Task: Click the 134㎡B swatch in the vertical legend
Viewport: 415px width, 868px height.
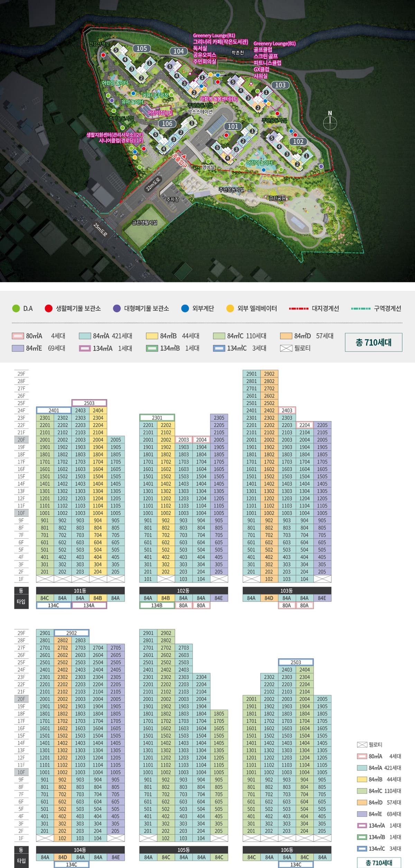Action: tap(362, 837)
